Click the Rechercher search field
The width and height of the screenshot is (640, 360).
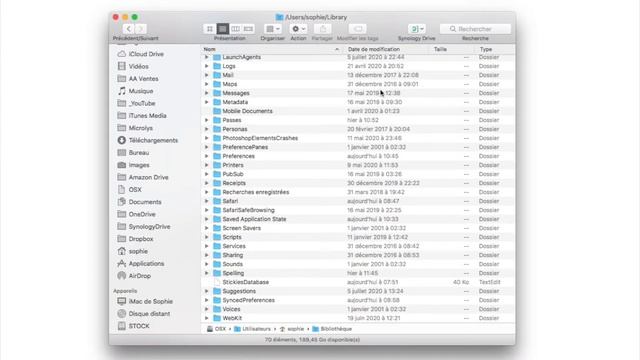pyautogui.click(x=475, y=29)
